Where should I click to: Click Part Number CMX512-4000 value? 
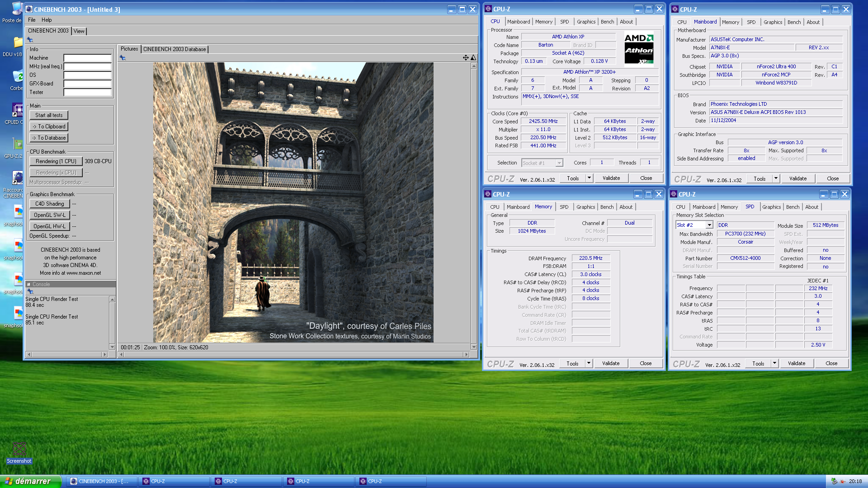745,258
